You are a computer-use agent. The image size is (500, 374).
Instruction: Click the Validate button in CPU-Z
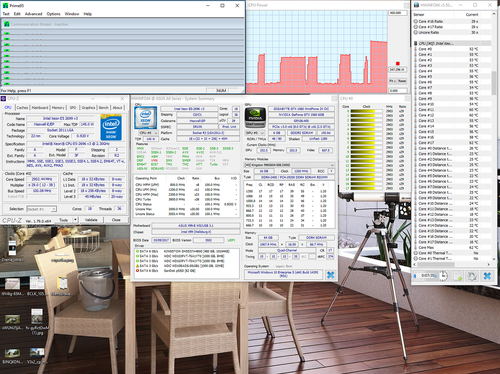91,220
